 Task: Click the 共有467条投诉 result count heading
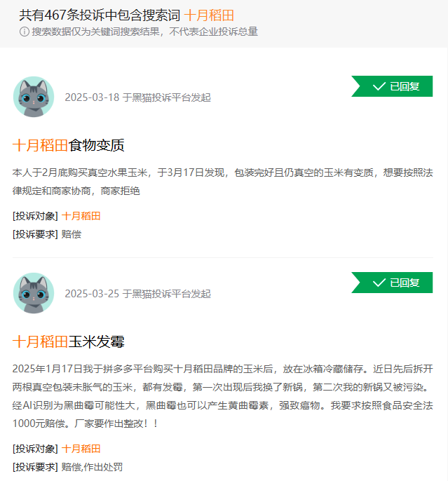(x=100, y=15)
